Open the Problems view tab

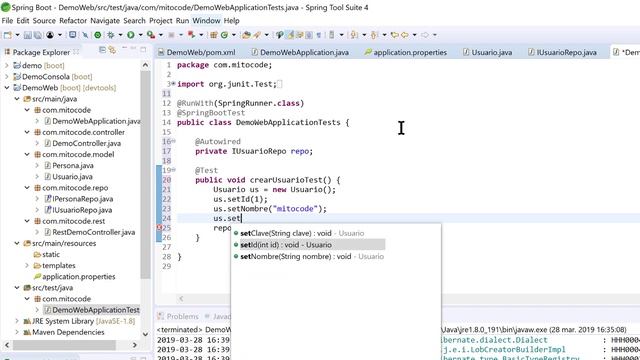(x=178, y=316)
